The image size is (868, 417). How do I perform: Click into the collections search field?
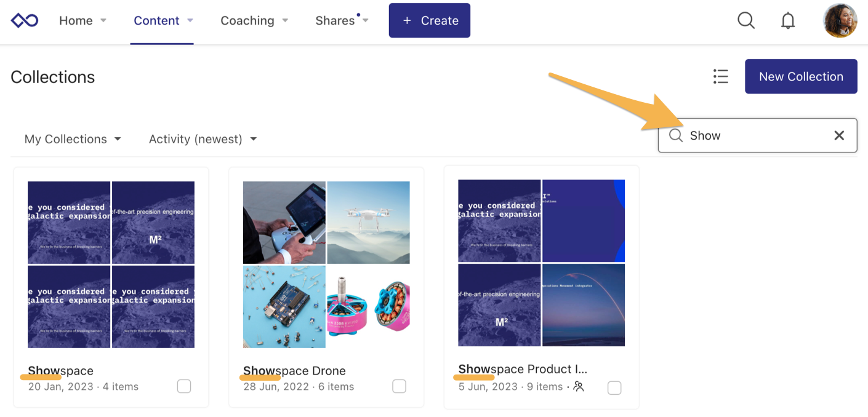click(757, 135)
